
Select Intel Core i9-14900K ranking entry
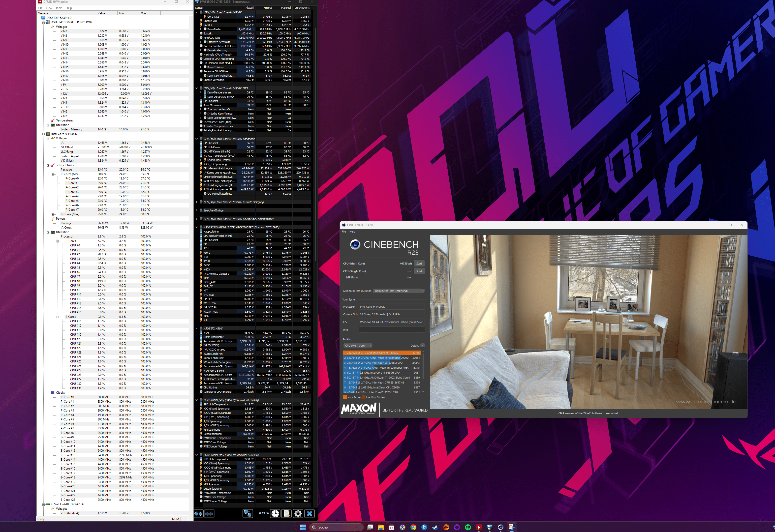click(x=382, y=353)
